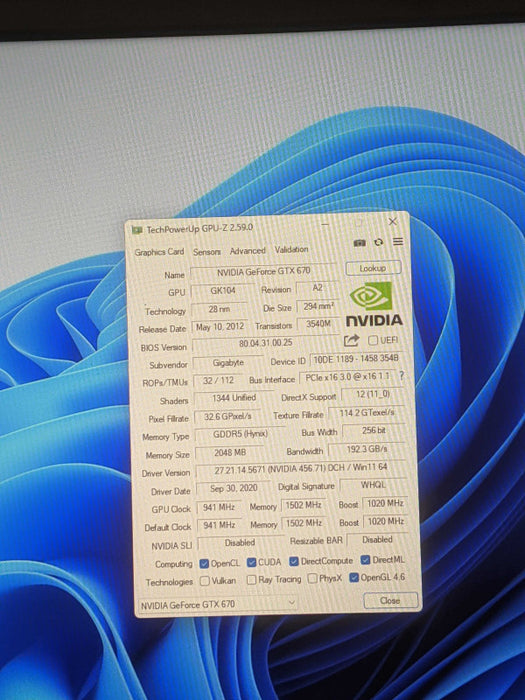Viewport: 525px width, 700px height.
Task: Click the GPU field showing GK104
Action: point(223,291)
